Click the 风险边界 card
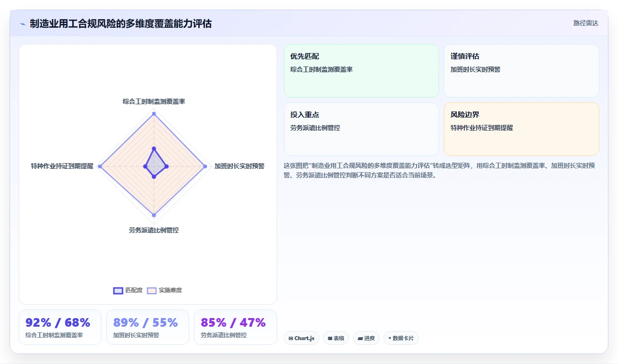 (x=521, y=129)
